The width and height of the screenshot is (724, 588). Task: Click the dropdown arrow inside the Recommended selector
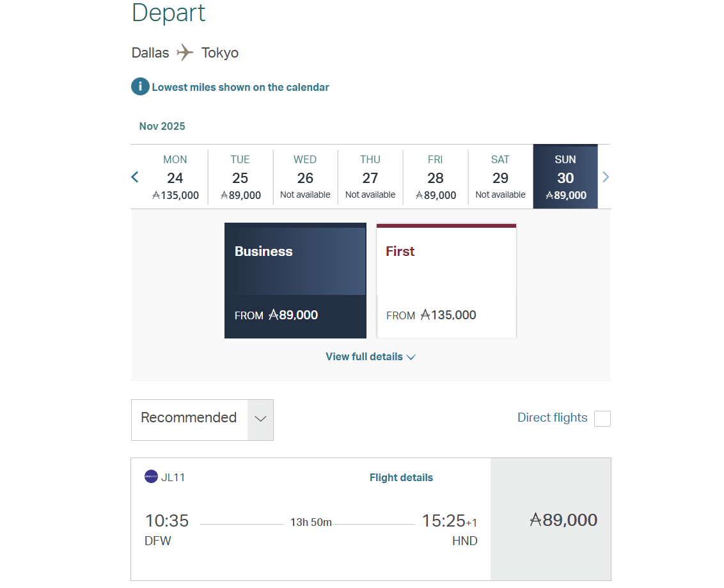point(260,420)
